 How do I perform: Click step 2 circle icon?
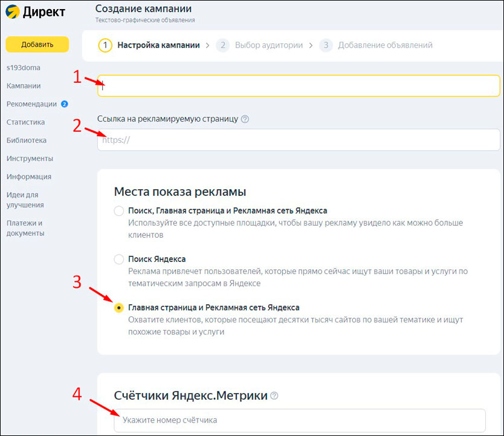223,45
